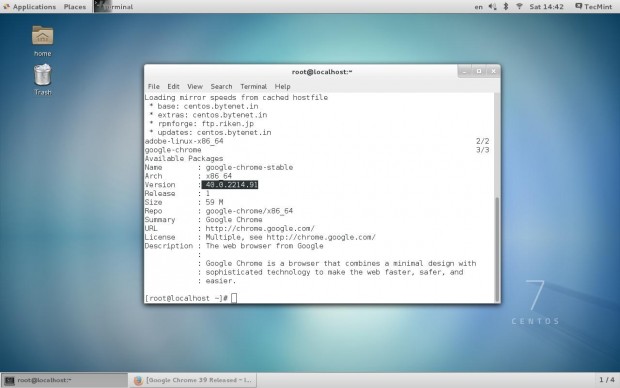This screenshot has width=620, height=388.
Task: Click 'Loading mirror speeds from cached hostfile'
Action: tap(236, 97)
